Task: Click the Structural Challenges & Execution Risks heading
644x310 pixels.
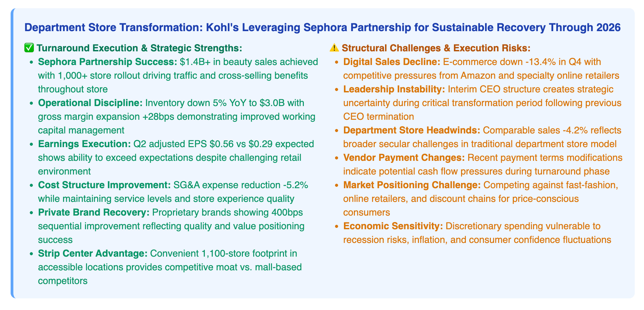Action: click(x=436, y=48)
